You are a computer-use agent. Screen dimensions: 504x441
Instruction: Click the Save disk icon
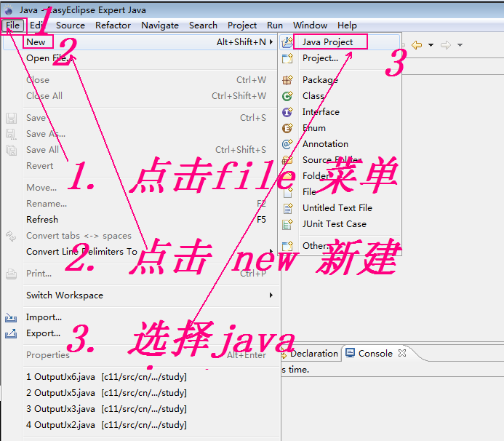pyautogui.click(x=11, y=118)
